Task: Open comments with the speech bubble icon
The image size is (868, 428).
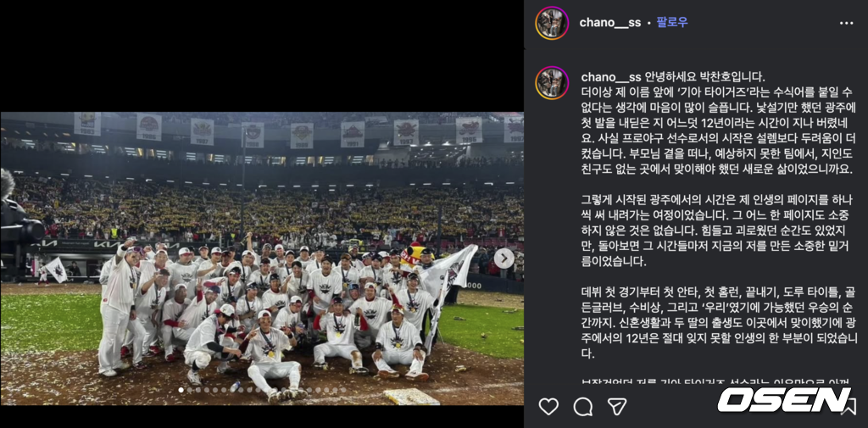Action: tap(583, 407)
